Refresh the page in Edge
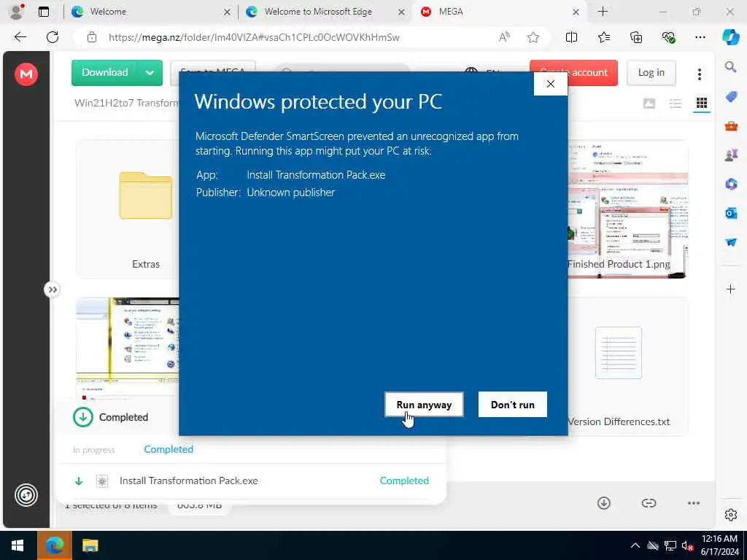Viewport: 747px width, 560px height. [53, 37]
